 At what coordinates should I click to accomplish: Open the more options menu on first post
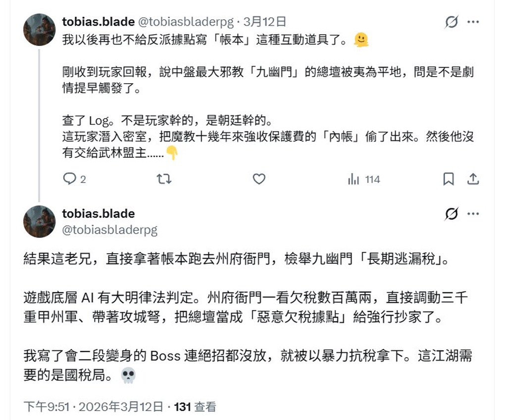pyautogui.click(x=473, y=22)
